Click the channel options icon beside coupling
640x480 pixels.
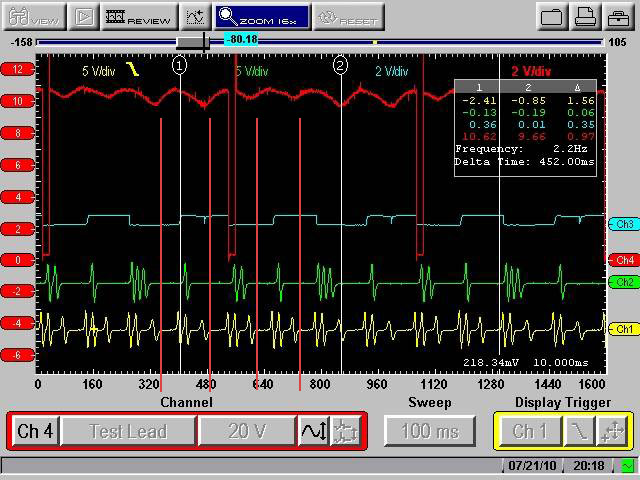[x=345, y=431]
